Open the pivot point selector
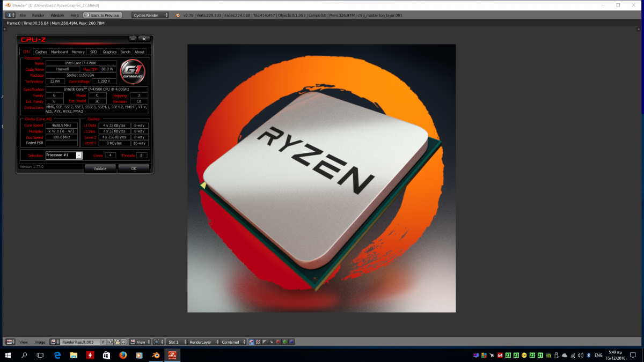The width and height of the screenshot is (644, 362). point(158,342)
